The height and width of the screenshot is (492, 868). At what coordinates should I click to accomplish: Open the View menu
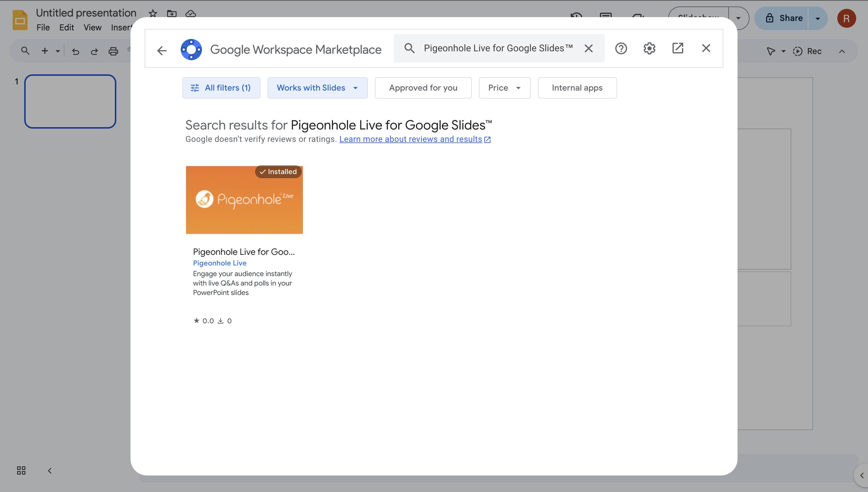click(92, 27)
